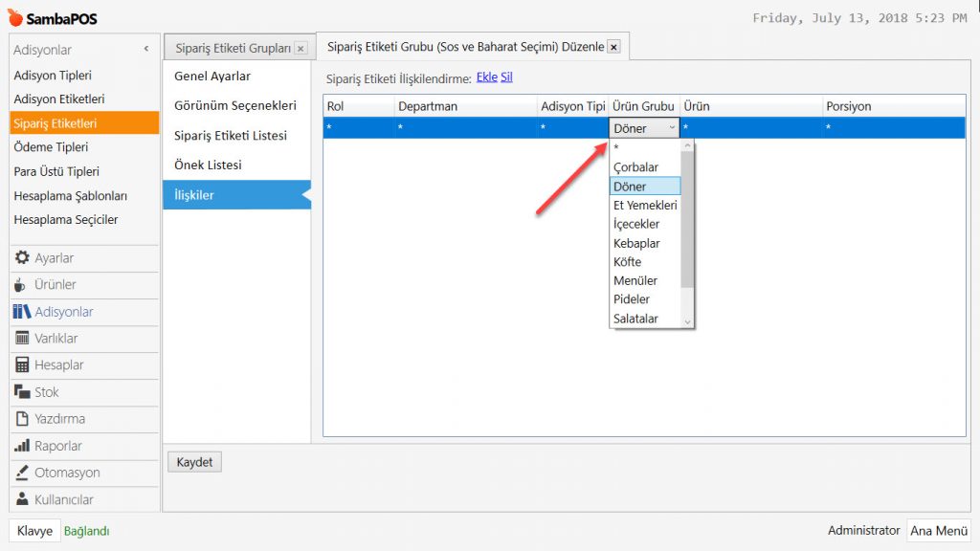
Task: Open Stok via its truck icon
Action: (x=22, y=392)
